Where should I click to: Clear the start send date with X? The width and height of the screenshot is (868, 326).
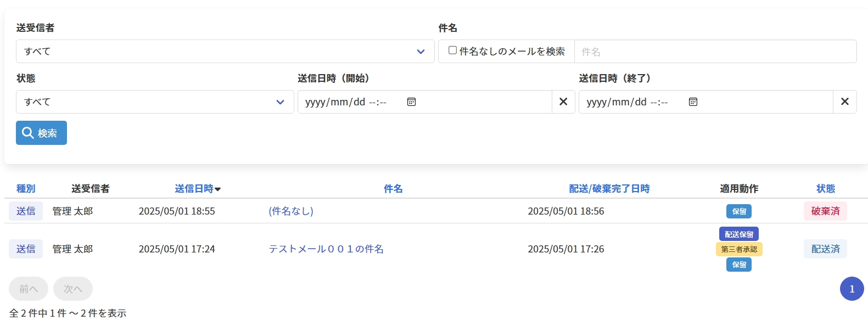pos(563,102)
